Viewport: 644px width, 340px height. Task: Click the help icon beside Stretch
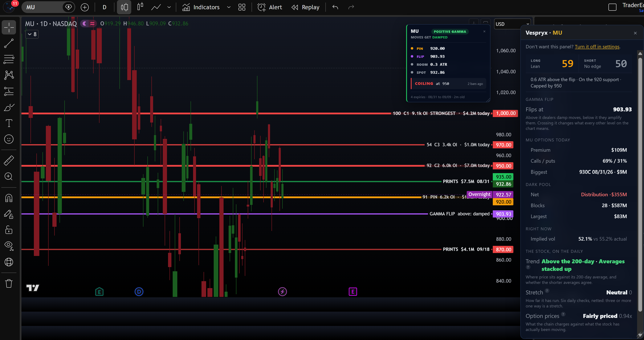(547, 291)
